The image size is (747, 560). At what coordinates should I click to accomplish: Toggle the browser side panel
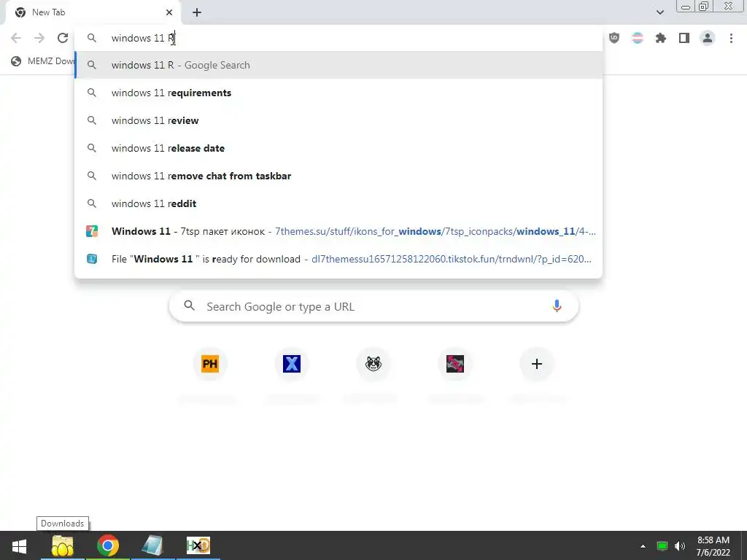684,38
